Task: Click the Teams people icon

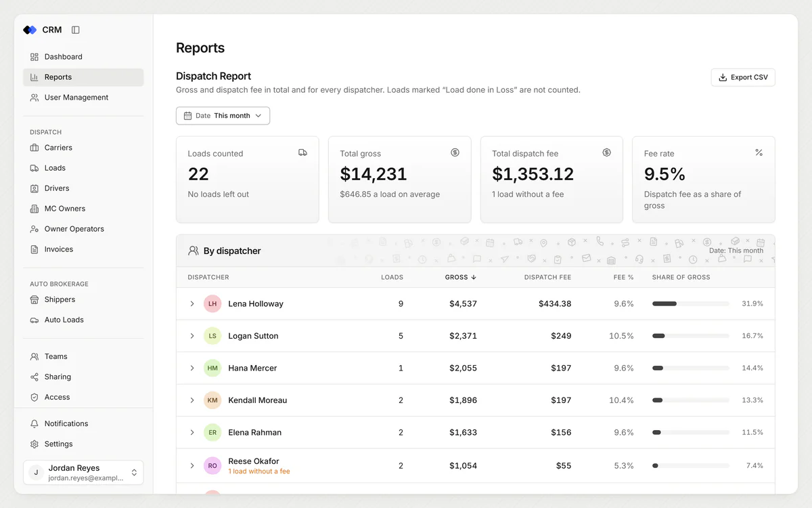Action: (x=35, y=356)
